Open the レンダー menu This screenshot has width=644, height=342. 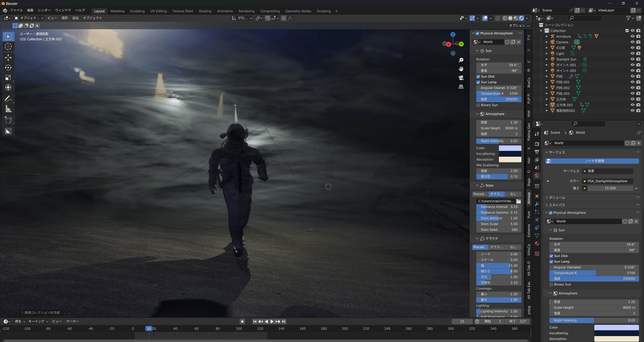(44, 10)
